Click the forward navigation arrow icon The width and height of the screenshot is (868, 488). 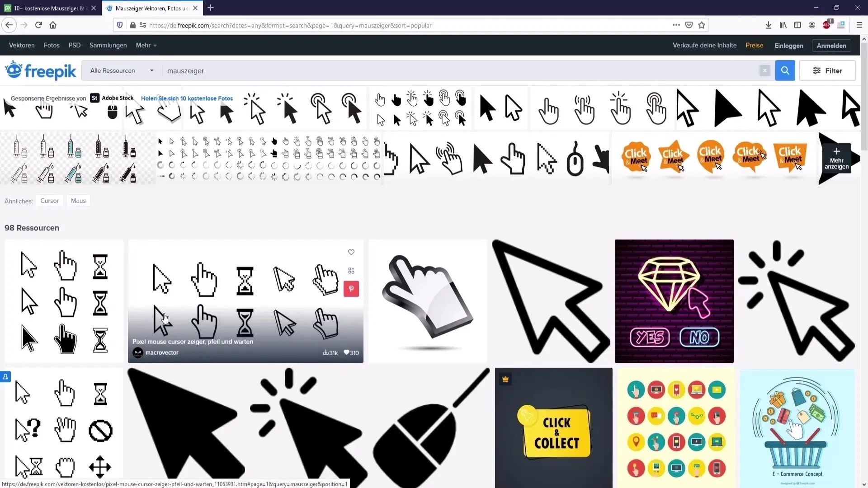tap(23, 25)
